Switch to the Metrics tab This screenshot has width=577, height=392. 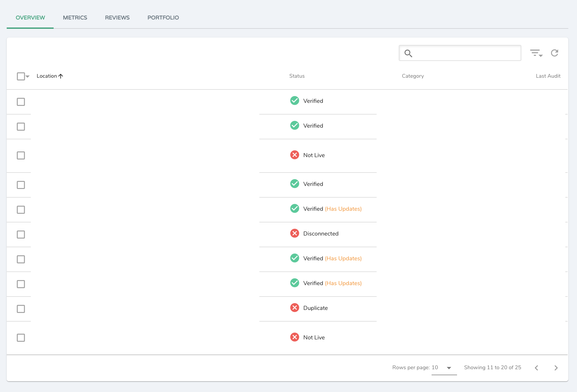(x=75, y=17)
